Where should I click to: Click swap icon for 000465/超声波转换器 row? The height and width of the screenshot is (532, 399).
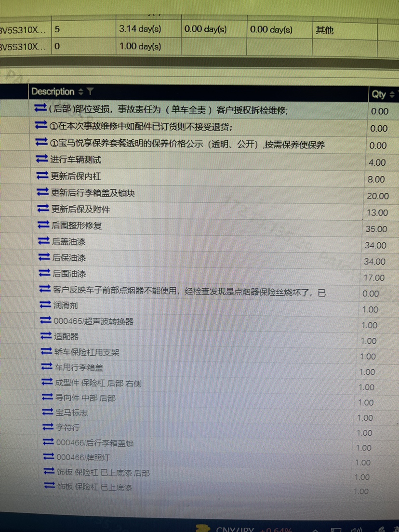tap(45, 320)
